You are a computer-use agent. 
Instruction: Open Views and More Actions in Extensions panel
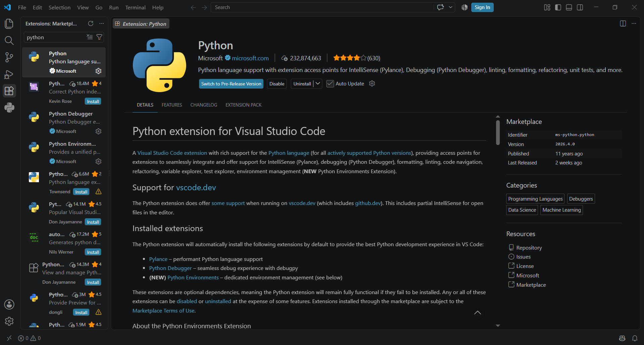click(x=102, y=23)
